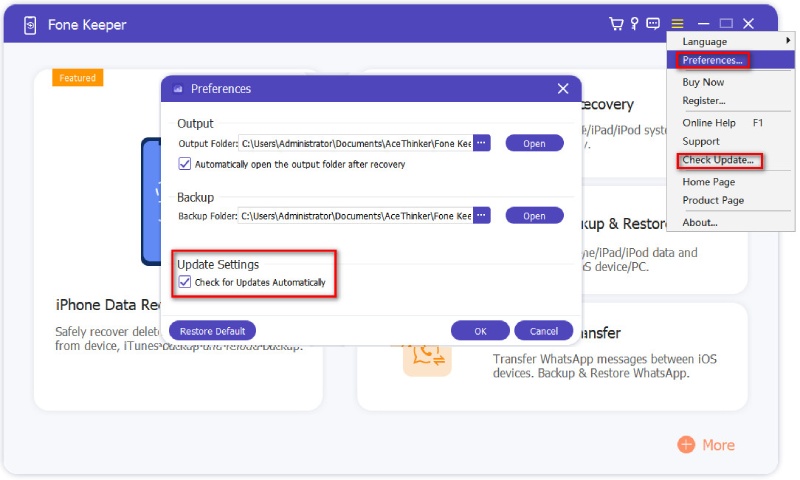Click the Featured badge on the card
The height and width of the screenshot is (480, 800).
(78, 78)
